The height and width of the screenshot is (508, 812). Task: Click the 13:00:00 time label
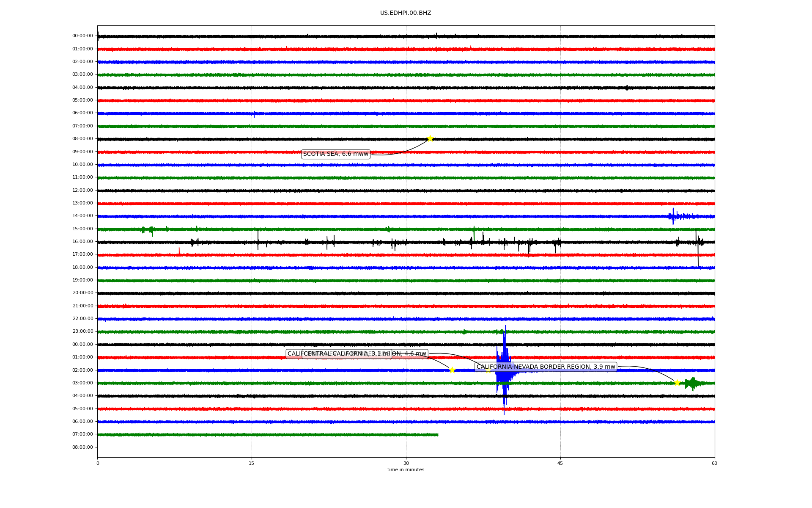click(x=82, y=203)
